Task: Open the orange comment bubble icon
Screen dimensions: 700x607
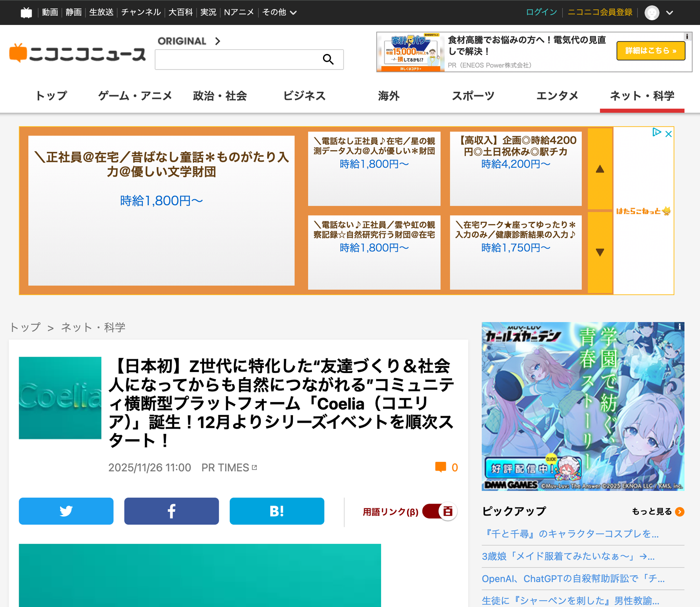Action: [x=440, y=467]
